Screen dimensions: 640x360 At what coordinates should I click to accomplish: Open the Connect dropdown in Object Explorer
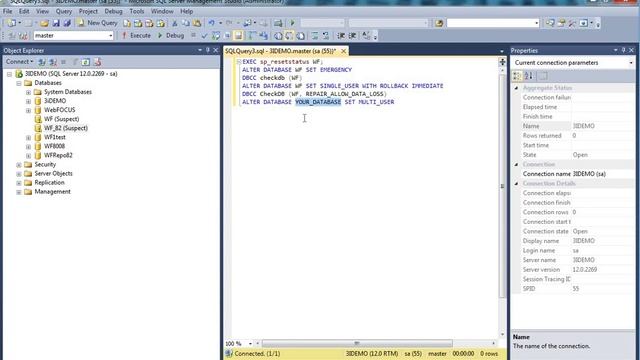click(x=19, y=62)
